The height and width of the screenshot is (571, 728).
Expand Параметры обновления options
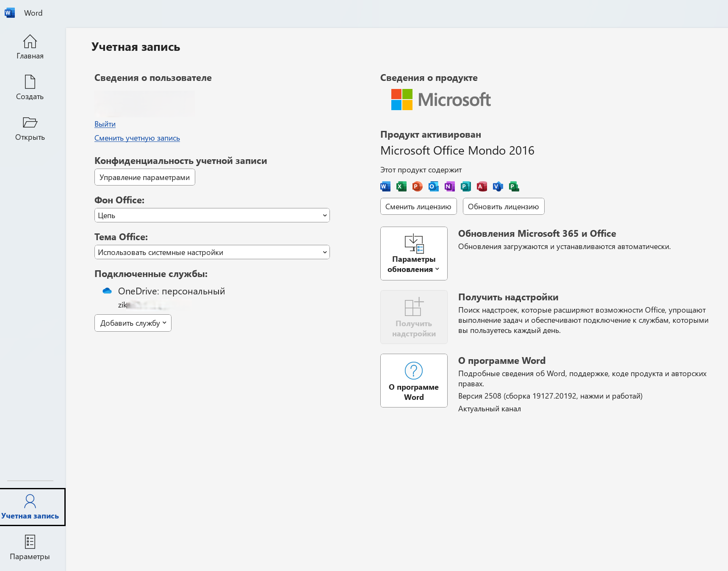tap(414, 253)
